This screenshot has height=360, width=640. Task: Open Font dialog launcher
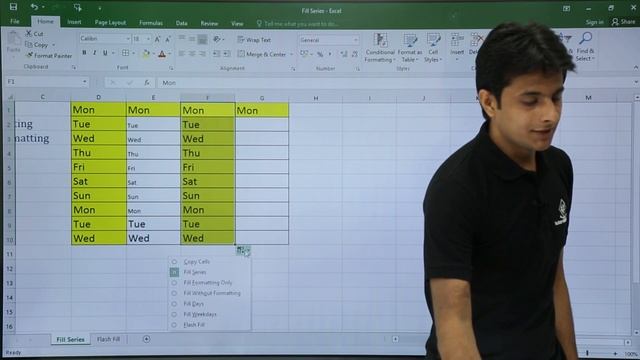pyautogui.click(x=171, y=68)
